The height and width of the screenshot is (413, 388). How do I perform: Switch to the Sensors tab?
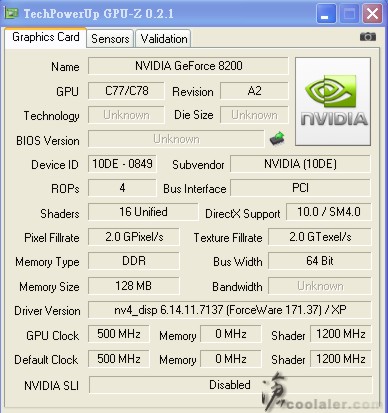pos(110,39)
